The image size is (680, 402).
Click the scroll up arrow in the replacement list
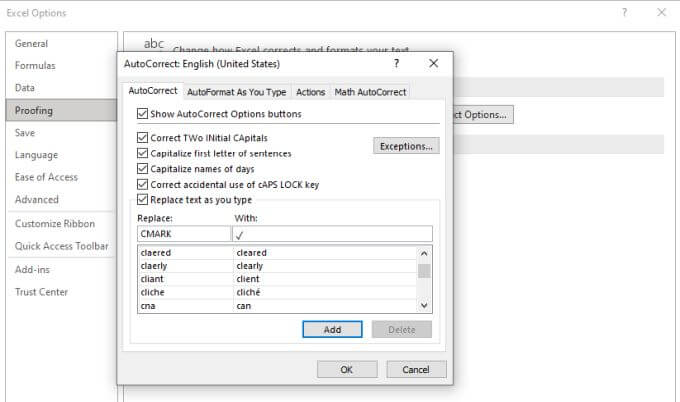(x=424, y=253)
